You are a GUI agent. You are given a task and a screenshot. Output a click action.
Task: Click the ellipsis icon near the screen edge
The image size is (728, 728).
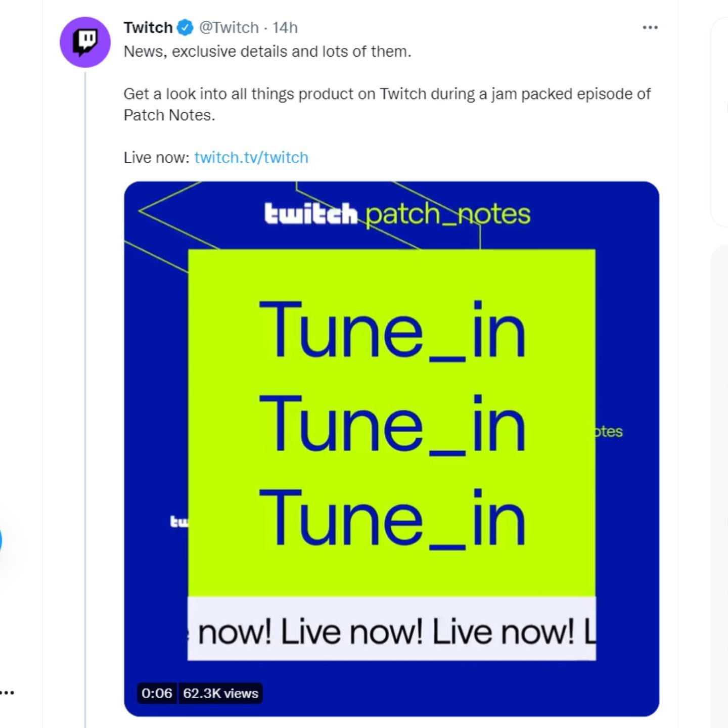(7, 692)
